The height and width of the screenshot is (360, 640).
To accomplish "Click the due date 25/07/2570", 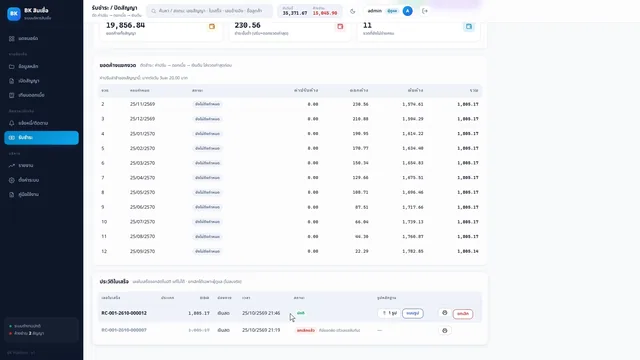I will 142,222.
